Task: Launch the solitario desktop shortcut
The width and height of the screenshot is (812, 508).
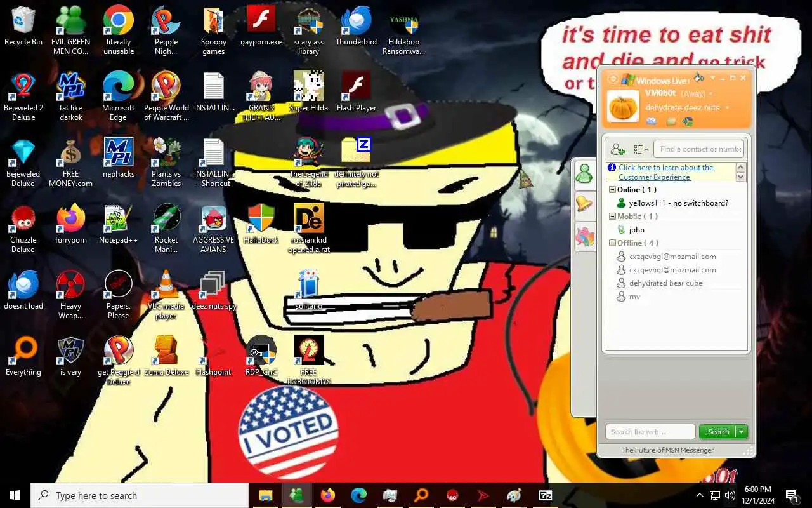Action: 309,290
